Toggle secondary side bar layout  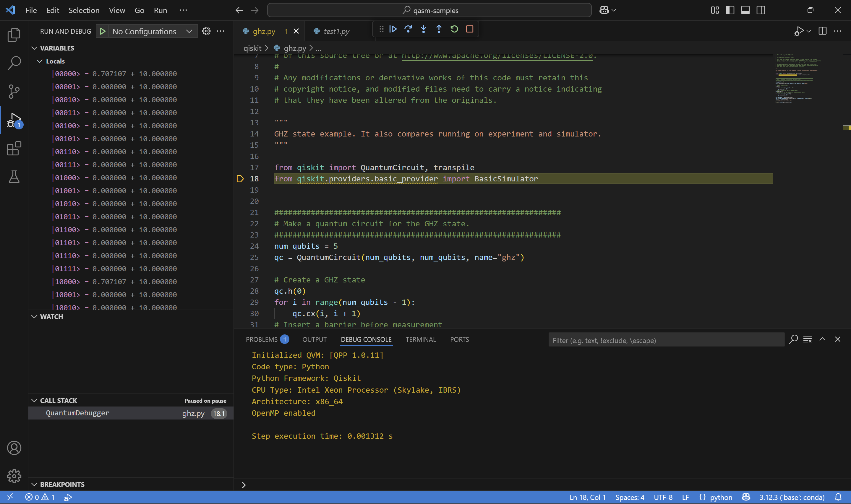click(x=761, y=10)
